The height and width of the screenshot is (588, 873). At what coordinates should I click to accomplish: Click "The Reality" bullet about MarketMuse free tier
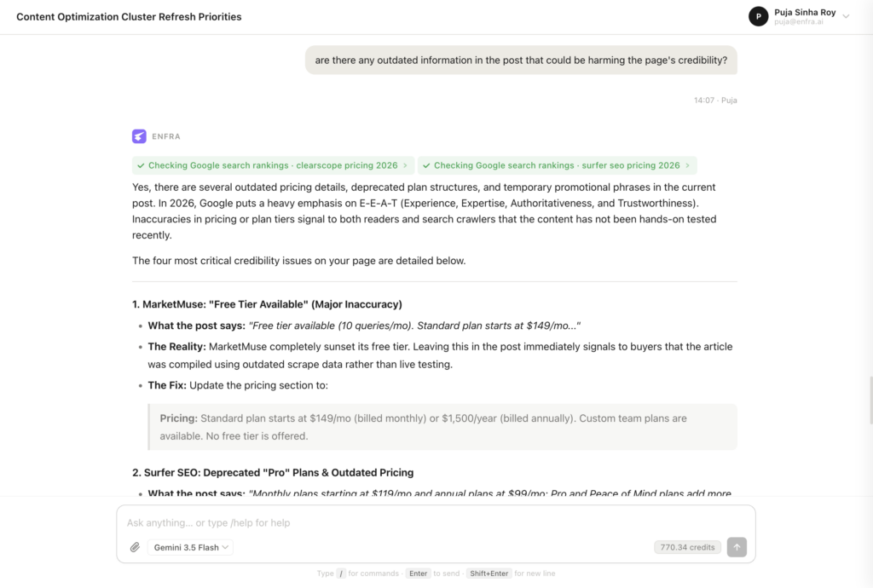click(x=440, y=355)
